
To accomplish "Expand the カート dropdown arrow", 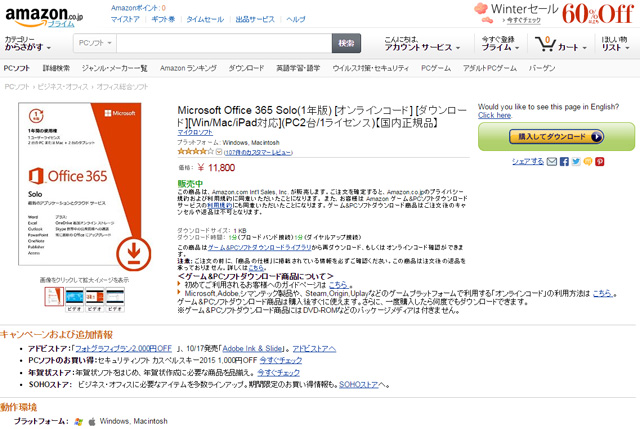I will tap(584, 48).
